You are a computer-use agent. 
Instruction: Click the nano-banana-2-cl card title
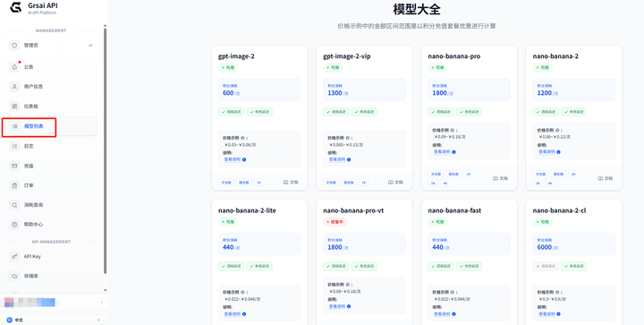pyautogui.click(x=559, y=210)
